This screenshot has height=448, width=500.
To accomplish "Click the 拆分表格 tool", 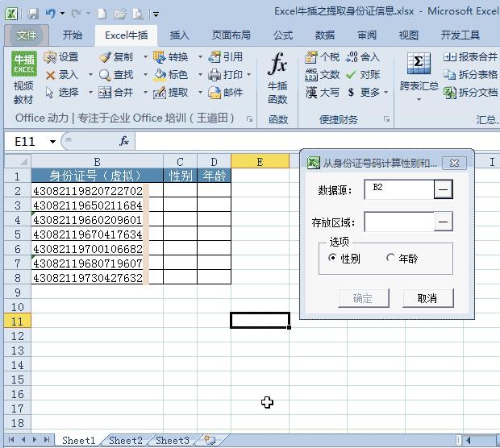I will 470,75.
